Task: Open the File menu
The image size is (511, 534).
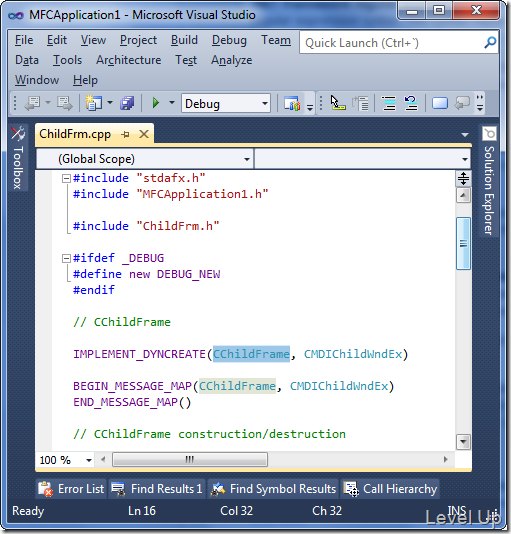Action: [24, 40]
